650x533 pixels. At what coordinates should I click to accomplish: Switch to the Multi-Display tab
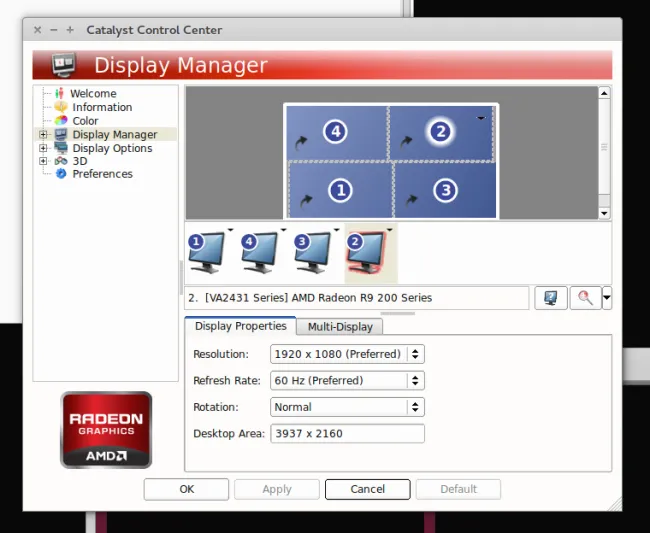tap(340, 327)
